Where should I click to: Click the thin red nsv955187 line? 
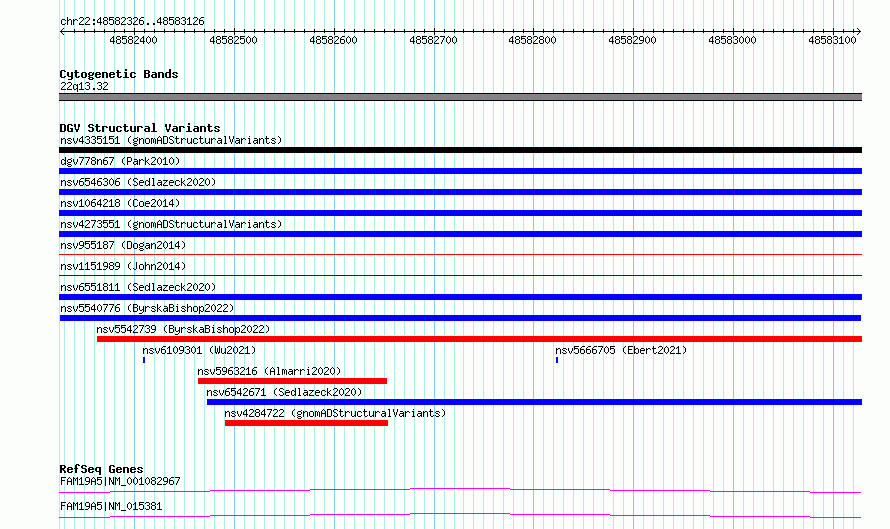point(460,254)
